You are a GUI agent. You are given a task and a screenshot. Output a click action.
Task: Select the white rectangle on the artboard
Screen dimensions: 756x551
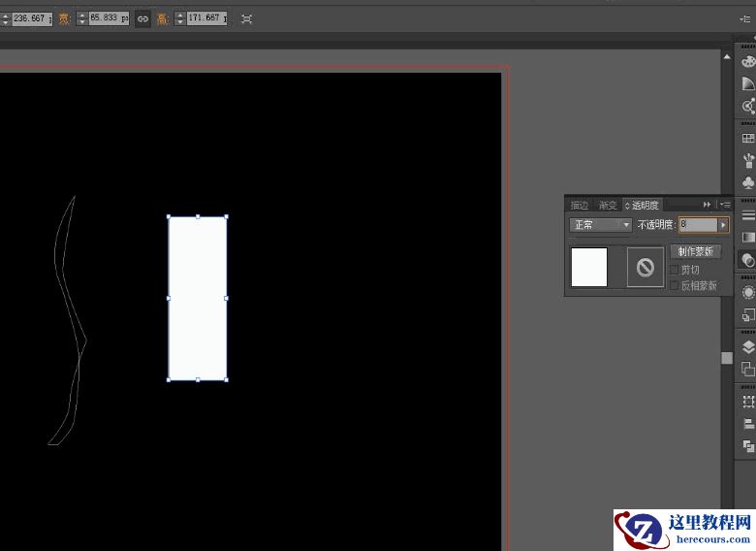pos(198,298)
